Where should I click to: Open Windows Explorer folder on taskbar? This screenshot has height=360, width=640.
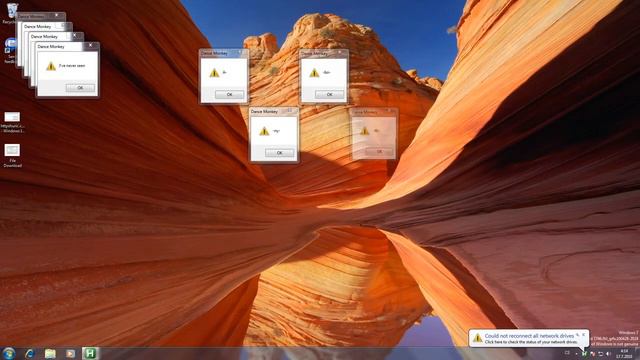tap(50, 353)
